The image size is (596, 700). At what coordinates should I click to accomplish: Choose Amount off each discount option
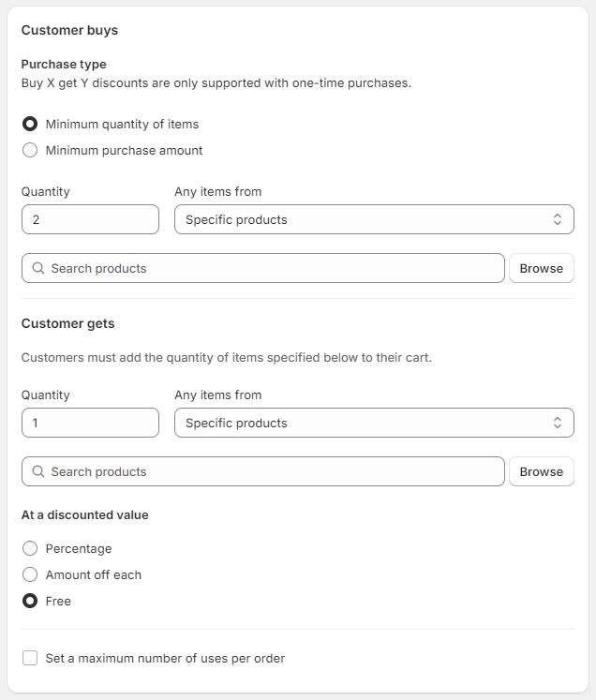click(30, 574)
